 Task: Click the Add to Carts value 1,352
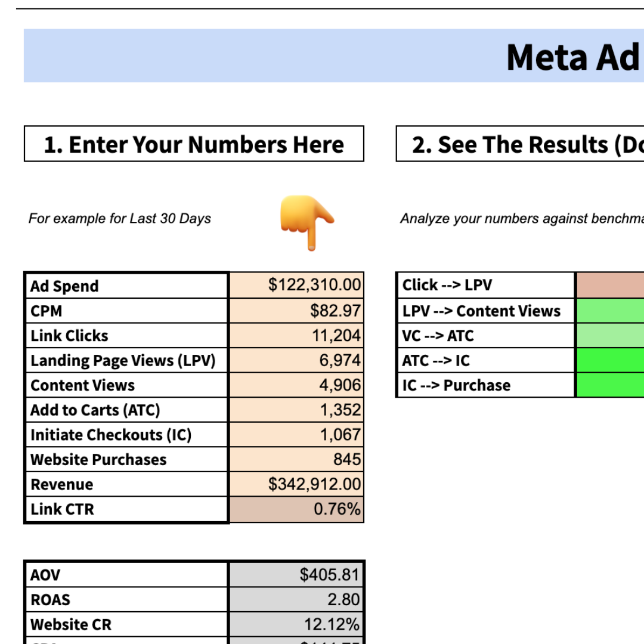296,410
